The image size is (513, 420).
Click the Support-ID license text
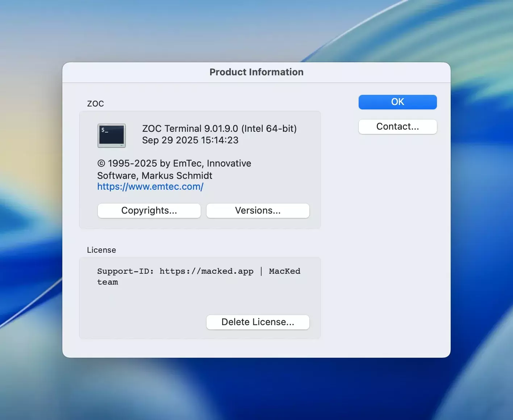[125, 271]
